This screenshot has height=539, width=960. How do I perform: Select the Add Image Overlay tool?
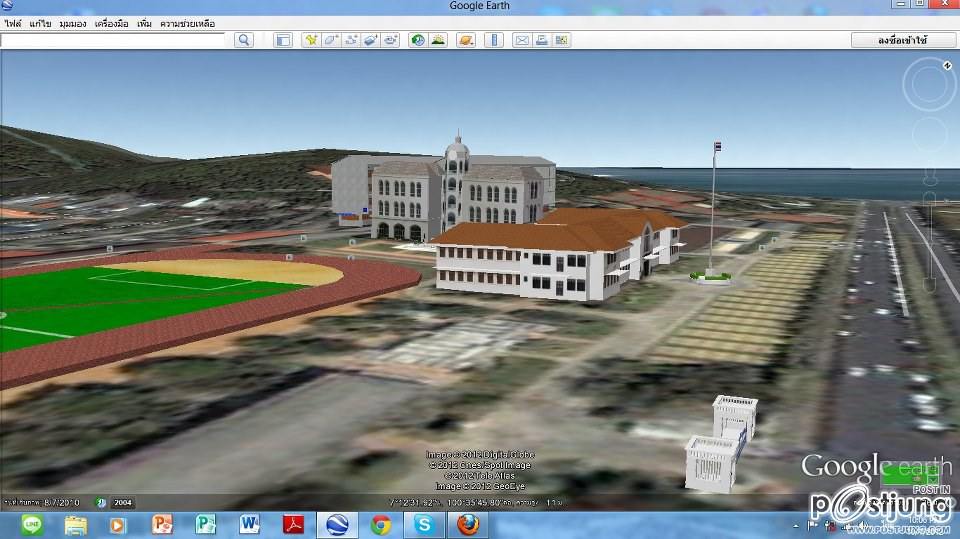(x=370, y=40)
